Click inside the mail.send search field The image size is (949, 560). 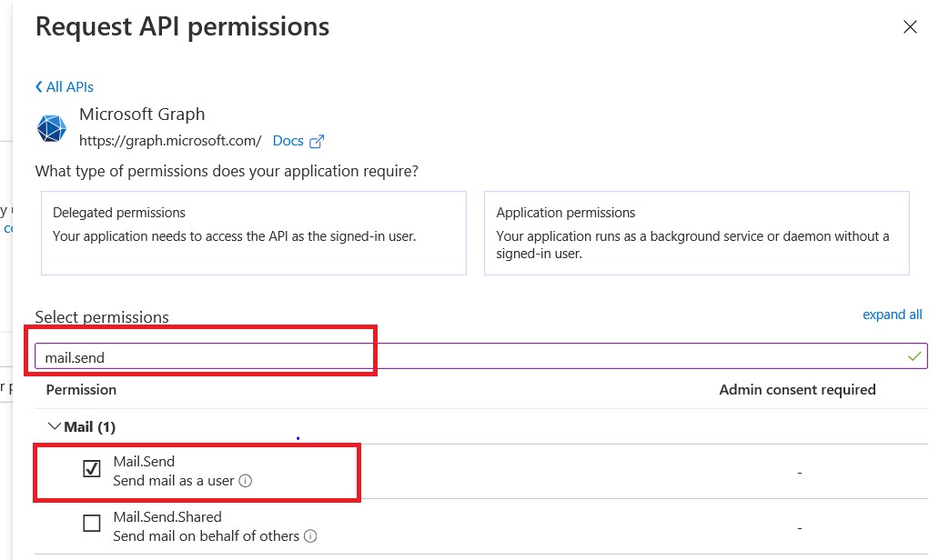coord(273,355)
